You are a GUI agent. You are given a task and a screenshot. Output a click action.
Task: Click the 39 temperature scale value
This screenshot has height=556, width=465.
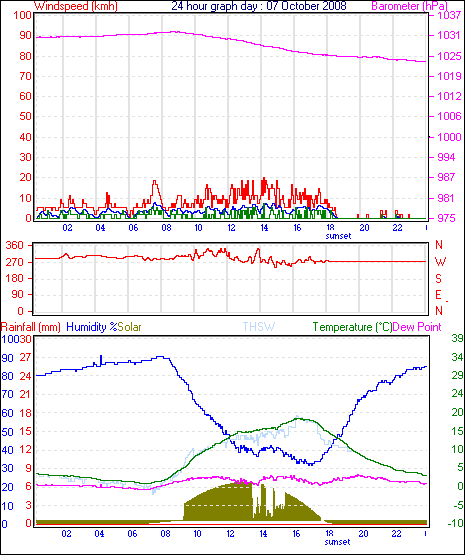[458, 339]
